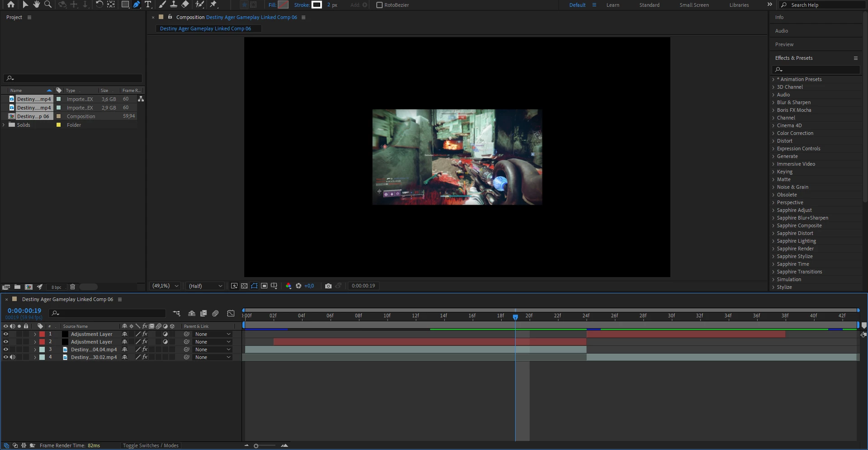Select the Puppet Pin tool
The width and height of the screenshot is (868, 450).
pos(213,5)
